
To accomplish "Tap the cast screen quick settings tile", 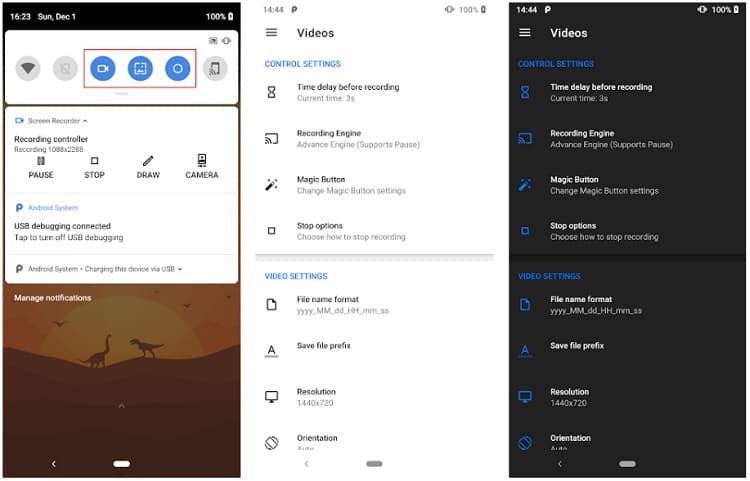I will coord(215,69).
